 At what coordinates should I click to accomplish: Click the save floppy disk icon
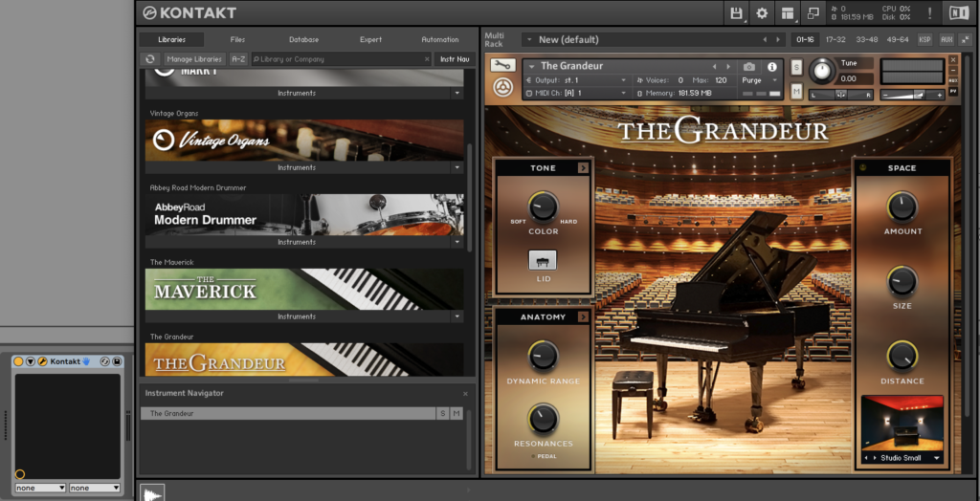coord(736,13)
